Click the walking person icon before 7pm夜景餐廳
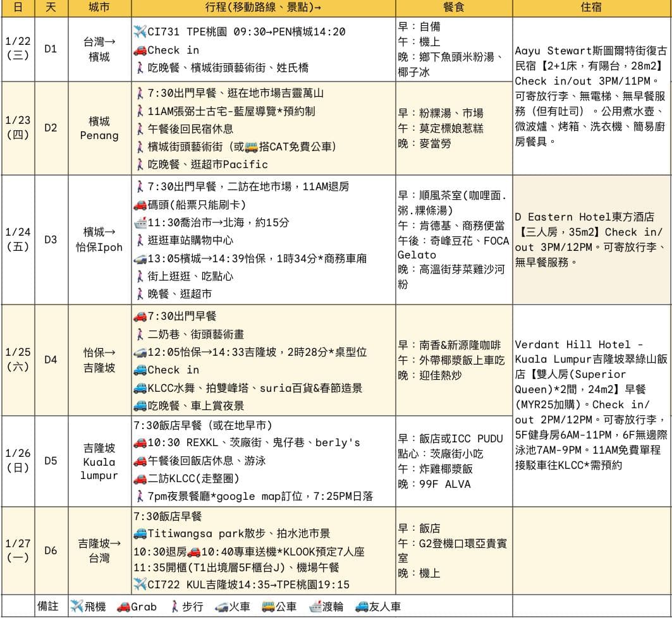Image resolution: width=672 pixels, height=618 pixels. [140, 497]
